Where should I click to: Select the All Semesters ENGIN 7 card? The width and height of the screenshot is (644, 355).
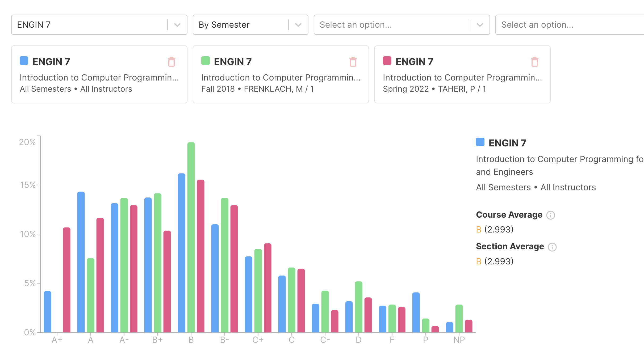coord(99,80)
